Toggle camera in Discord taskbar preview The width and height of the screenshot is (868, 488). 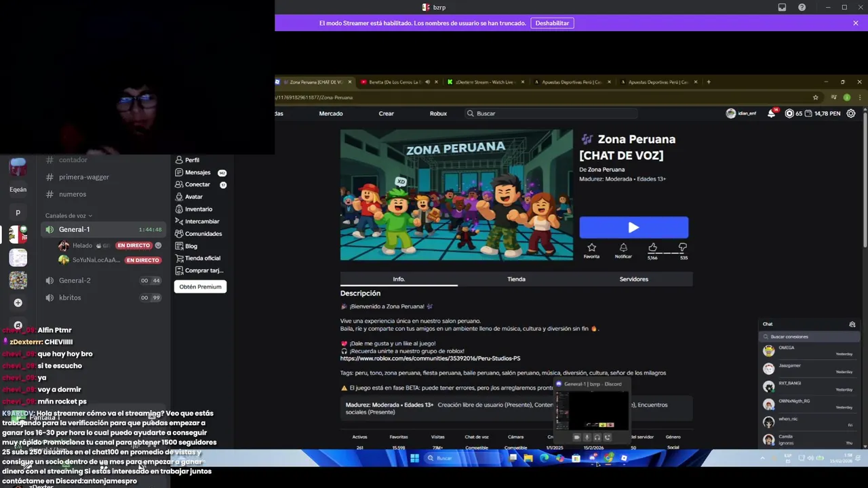click(x=577, y=438)
